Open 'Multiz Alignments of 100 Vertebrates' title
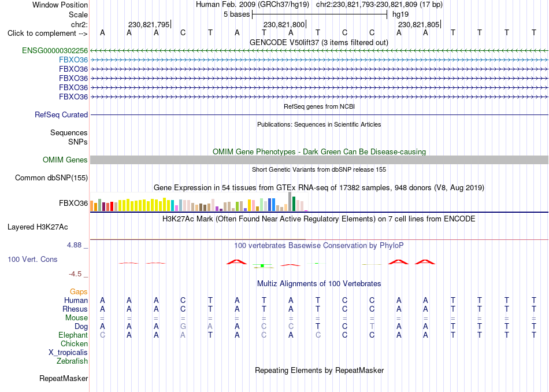 click(x=319, y=284)
